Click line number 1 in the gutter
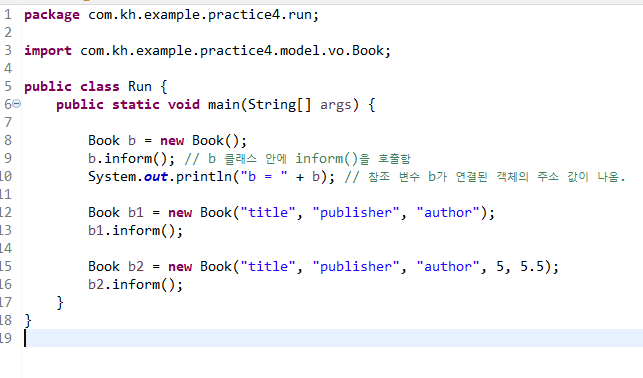This screenshot has height=378, width=643. click(8, 15)
